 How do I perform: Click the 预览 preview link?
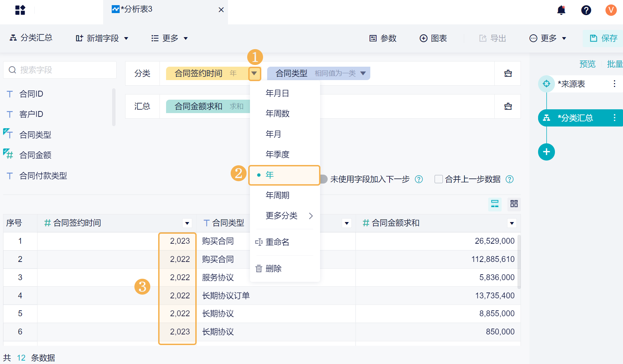tap(587, 64)
